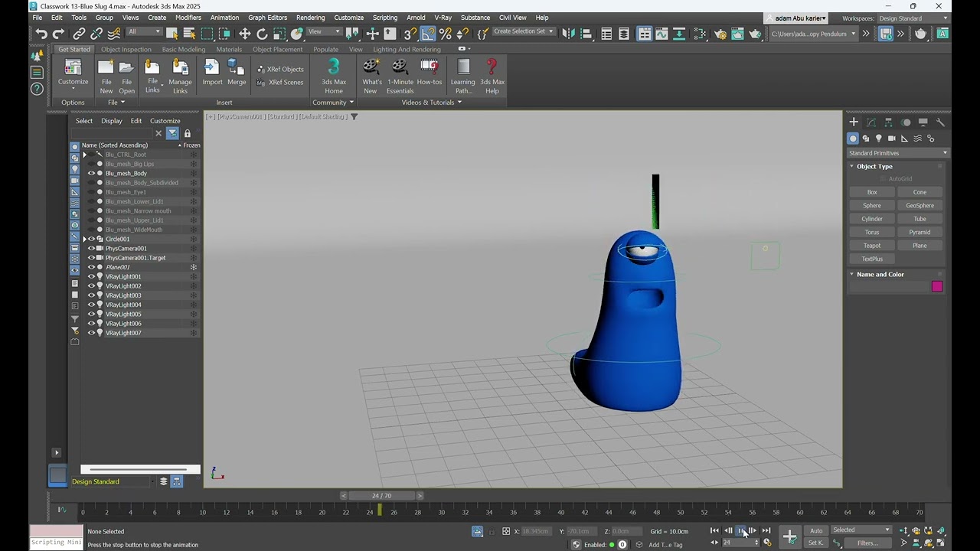Toggle frozen state of Plane001

(x=194, y=267)
